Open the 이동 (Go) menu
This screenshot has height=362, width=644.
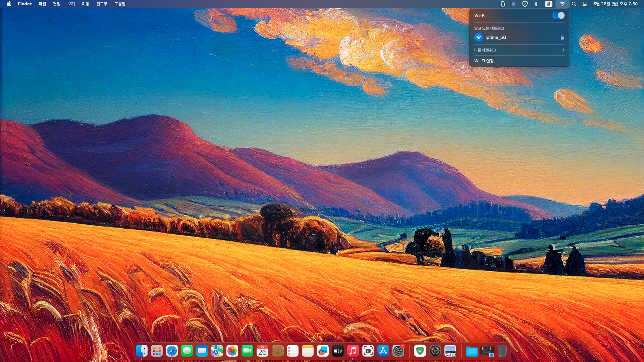tap(86, 4)
